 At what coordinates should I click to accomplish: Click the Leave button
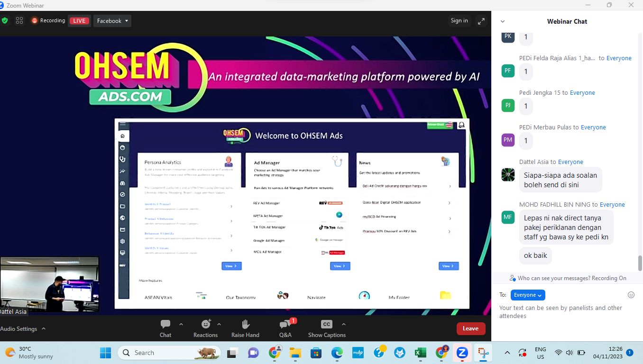click(x=470, y=328)
